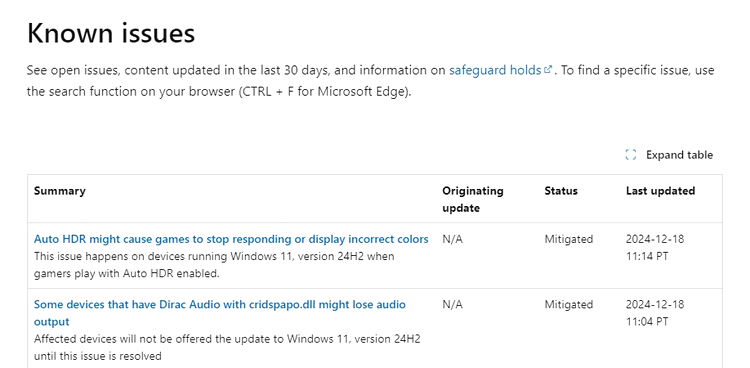Screen dimensions: 750x368
Task: Click the Known issues heading
Action: (111, 33)
